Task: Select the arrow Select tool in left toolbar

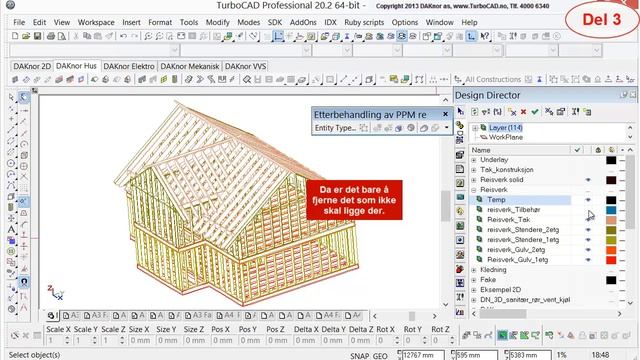Action: [11, 97]
